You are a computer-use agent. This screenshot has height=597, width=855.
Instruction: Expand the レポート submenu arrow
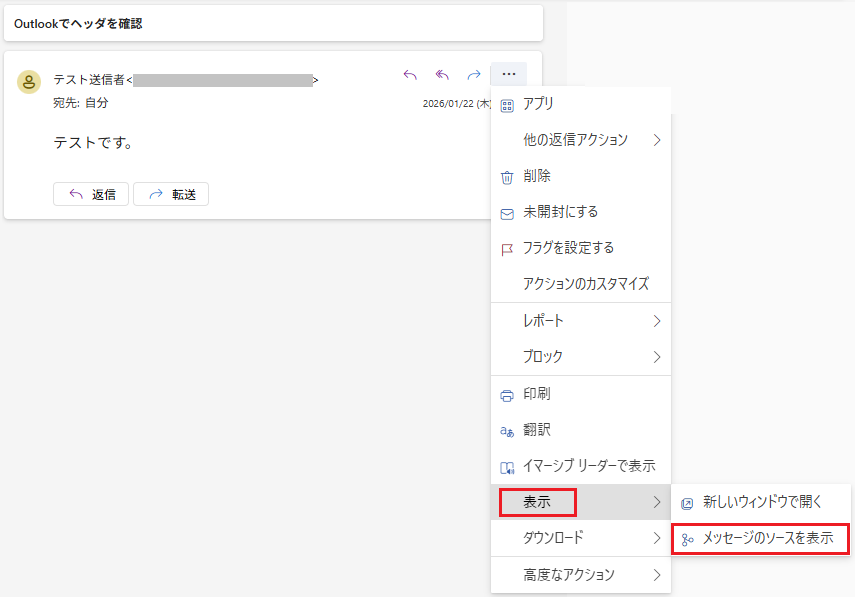click(657, 321)
